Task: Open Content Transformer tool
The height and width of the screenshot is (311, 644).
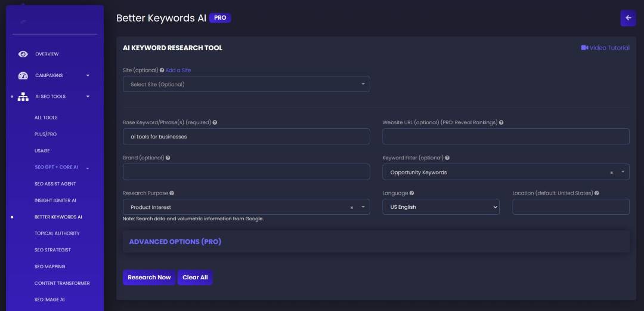Action: coord(62,283)
